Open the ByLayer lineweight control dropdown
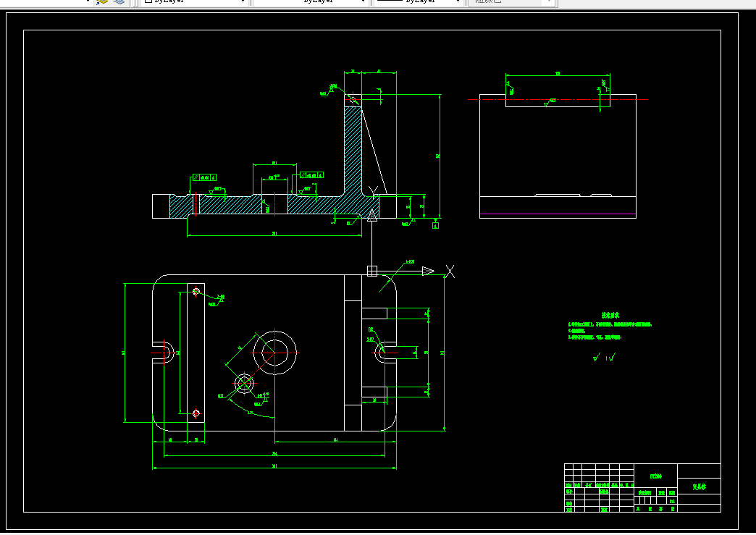Image resolution: width=756 pixels, height=535 pixels. [x=419, y=1]
